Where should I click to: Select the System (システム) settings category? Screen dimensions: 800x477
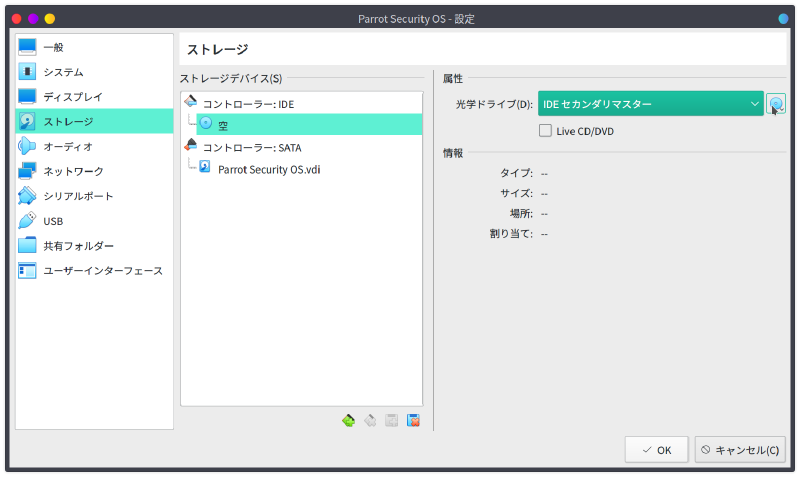point(63,72)
